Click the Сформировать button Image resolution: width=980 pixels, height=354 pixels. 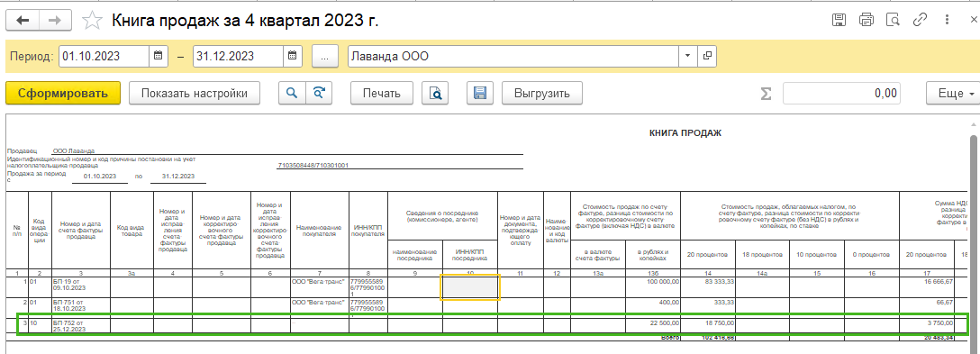62,93
